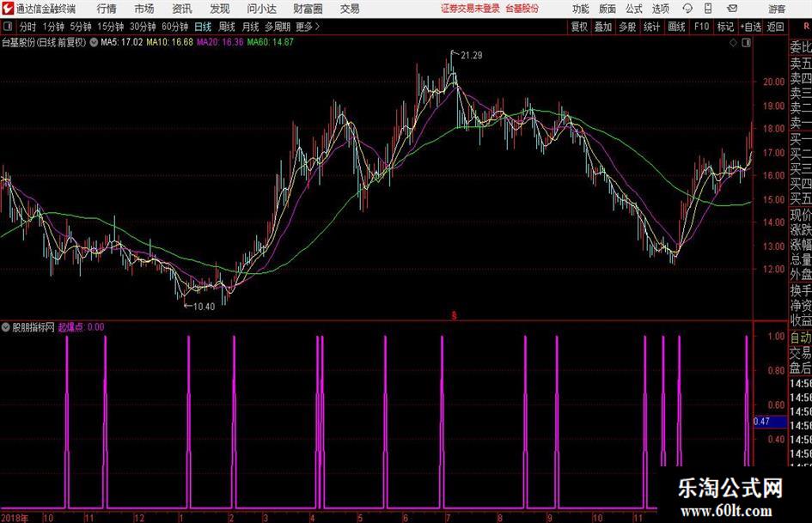Click the blue 0.47 axis value marker
812x523 pixels.
click(770, 422)
